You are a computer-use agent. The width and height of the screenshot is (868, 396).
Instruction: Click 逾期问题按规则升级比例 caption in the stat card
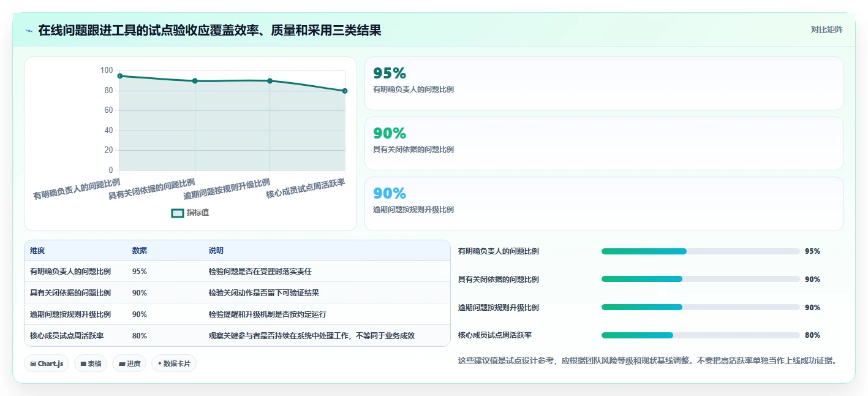413,210
